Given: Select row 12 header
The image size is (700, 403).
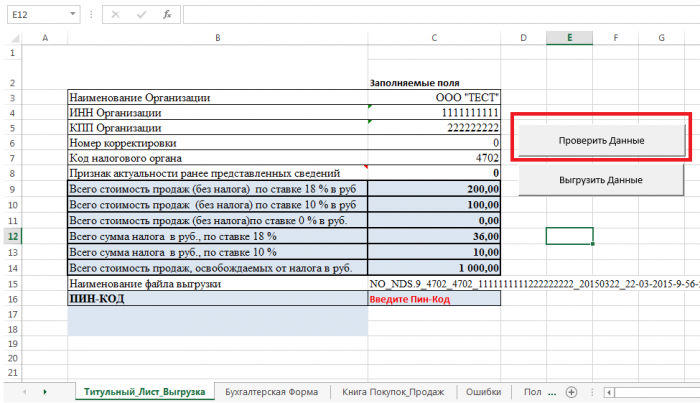Looking at the screenshot, I should point(10,236).
